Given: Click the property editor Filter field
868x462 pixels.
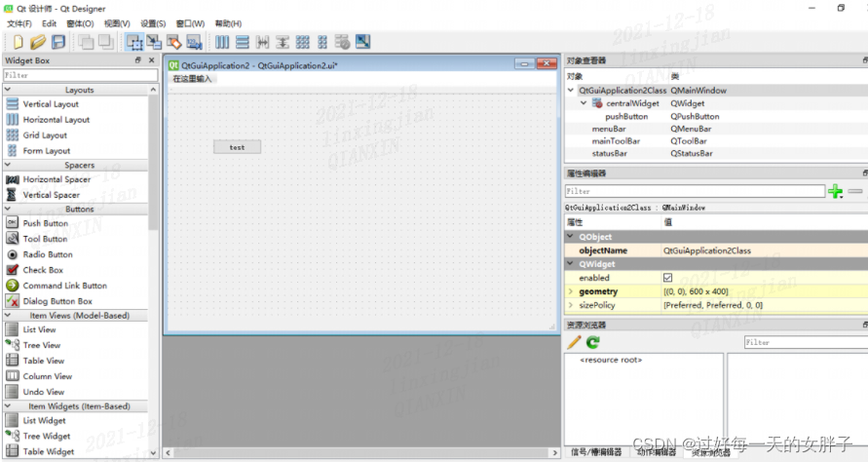Looking at the screenshot, I should tap(695, 191).
